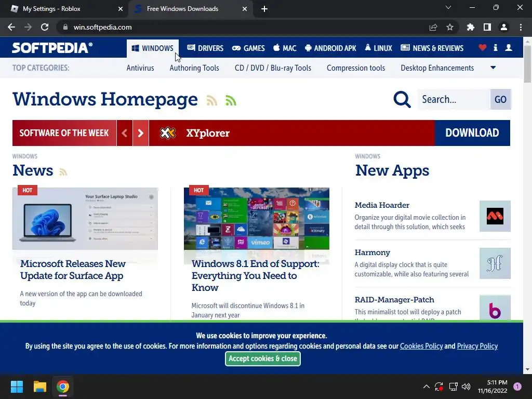
Task: Click the Search input field
Action: click(x=454, y=99)
